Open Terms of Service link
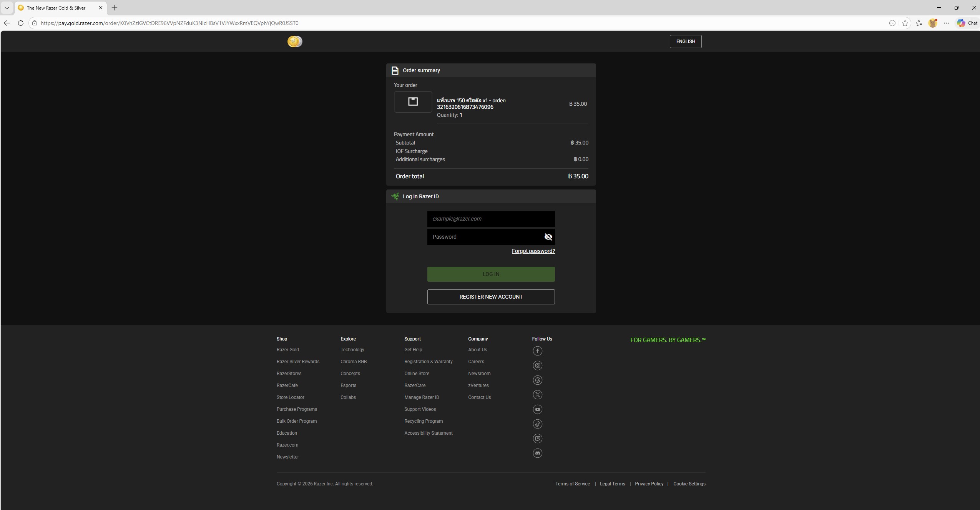The height and width of the screenshot is (510, 980). 572,484
